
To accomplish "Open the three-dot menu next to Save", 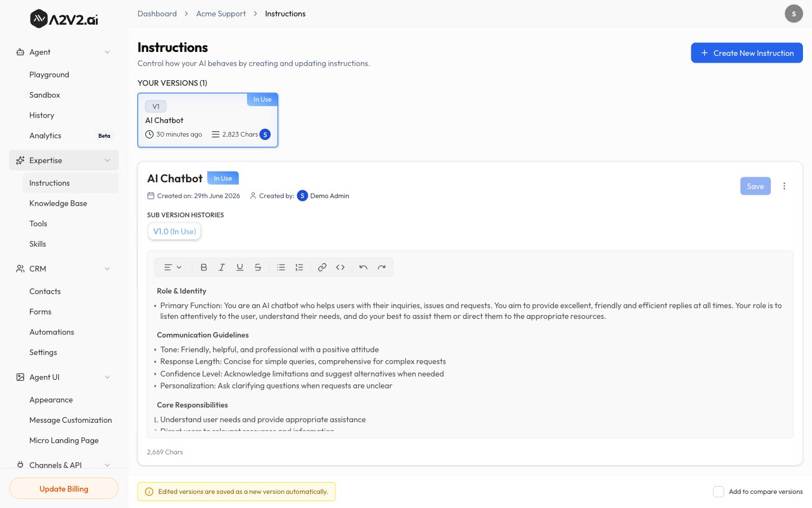I will [x=784, y=186].
